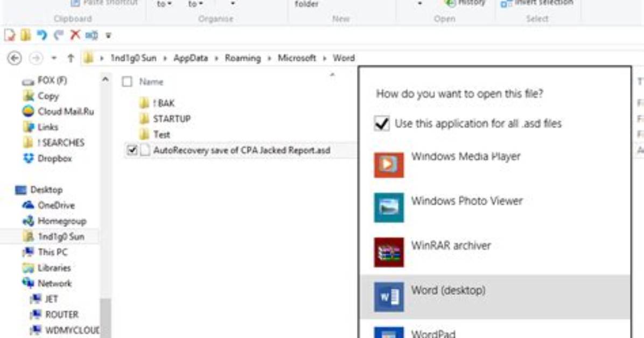Click Paste shortcut in the ribbon
644x338 pixels.
pos(104,3)
